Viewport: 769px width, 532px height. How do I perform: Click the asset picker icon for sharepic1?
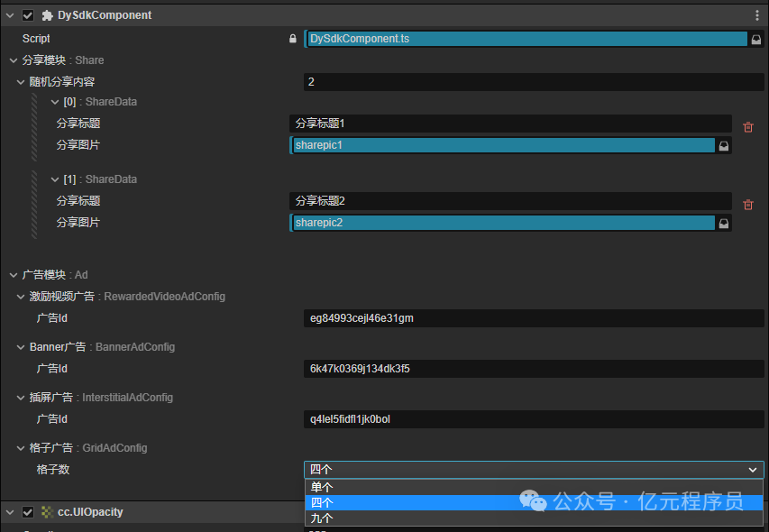tap(723, 146)
